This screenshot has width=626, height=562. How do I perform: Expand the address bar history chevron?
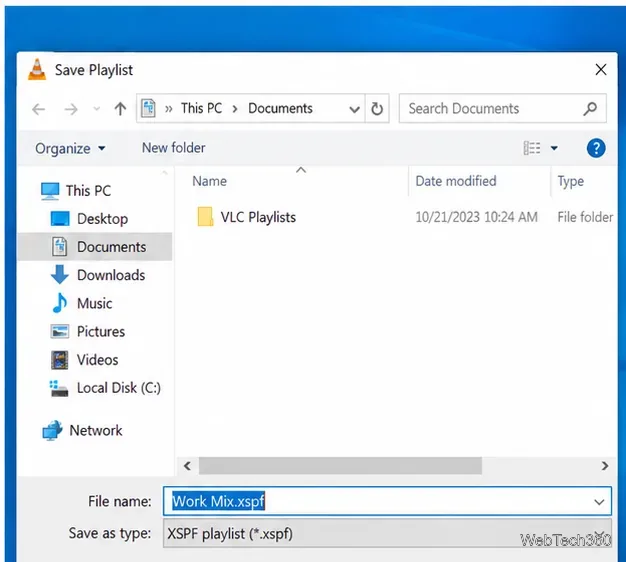pos(354,109)
